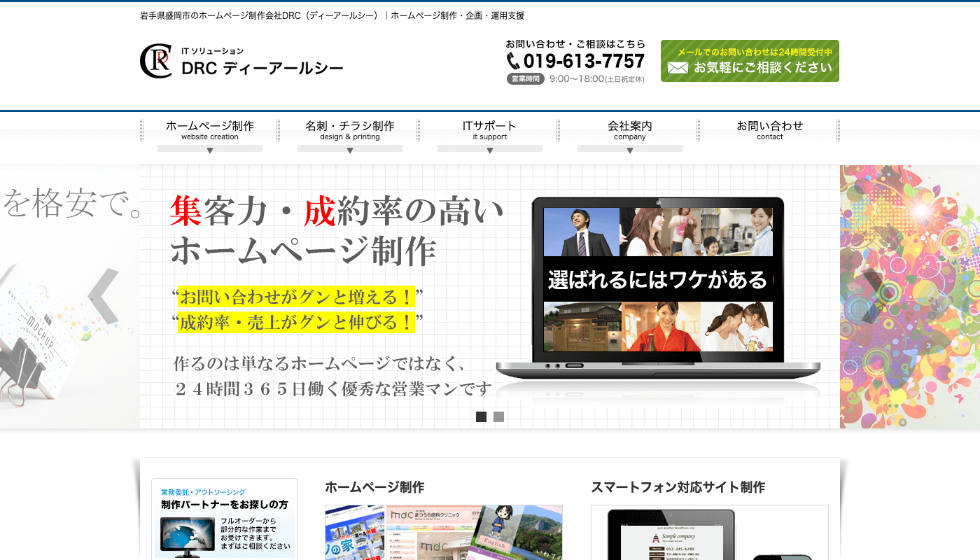Screen dimensions: 980x560
Task: Expand the ITサポート dropdown arrow
Action: click(x=490, y=150)
